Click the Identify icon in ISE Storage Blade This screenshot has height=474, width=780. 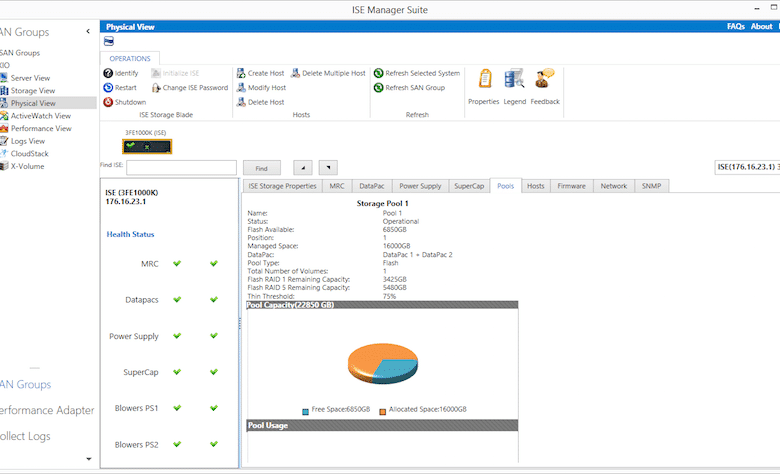coord(108,73)
